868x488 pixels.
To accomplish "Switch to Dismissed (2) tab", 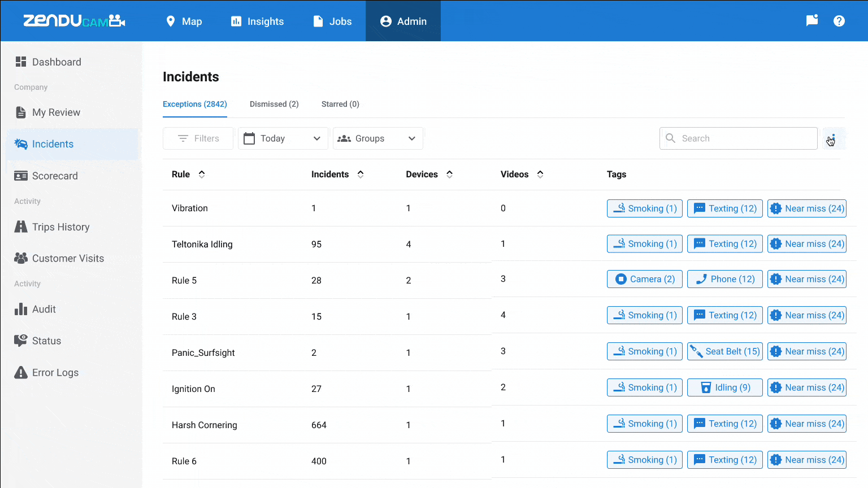I will [x=274, y=104].
